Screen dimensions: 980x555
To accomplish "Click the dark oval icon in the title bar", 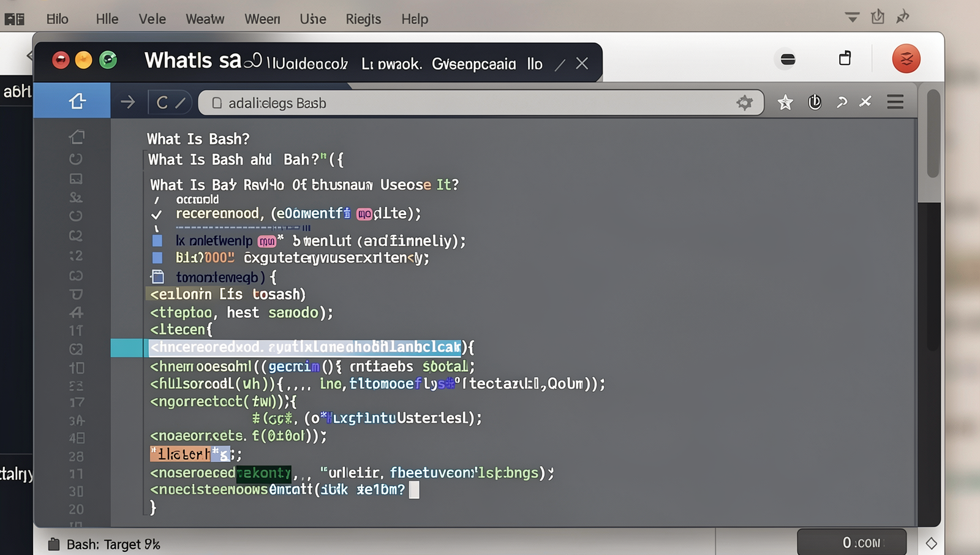I will (788, 59).
